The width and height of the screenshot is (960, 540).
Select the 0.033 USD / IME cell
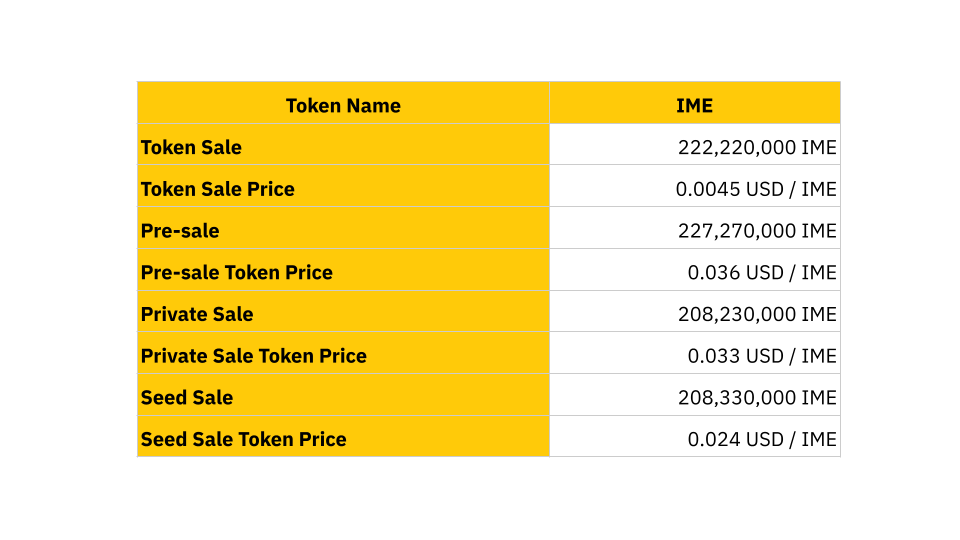[x=762, y=356]
